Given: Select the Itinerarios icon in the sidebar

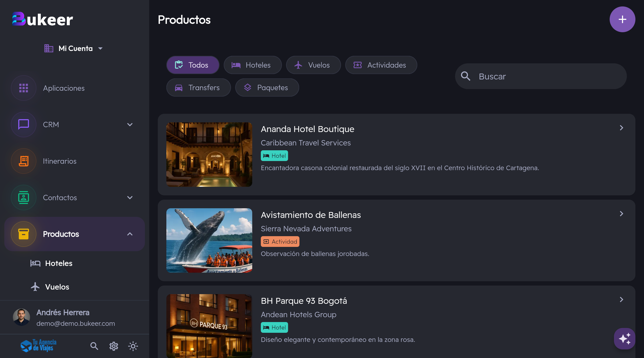Looking at the screenshot, I should click(23, 161).
